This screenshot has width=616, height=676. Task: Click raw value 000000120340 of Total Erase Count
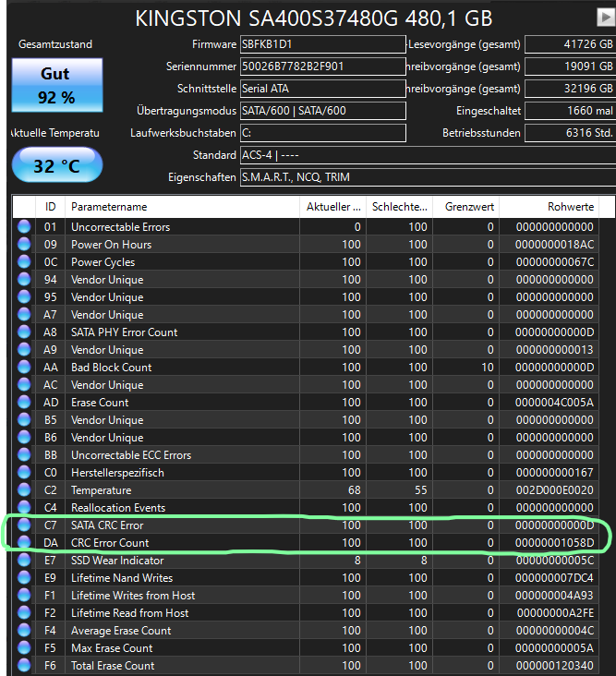tap(555, 666)
